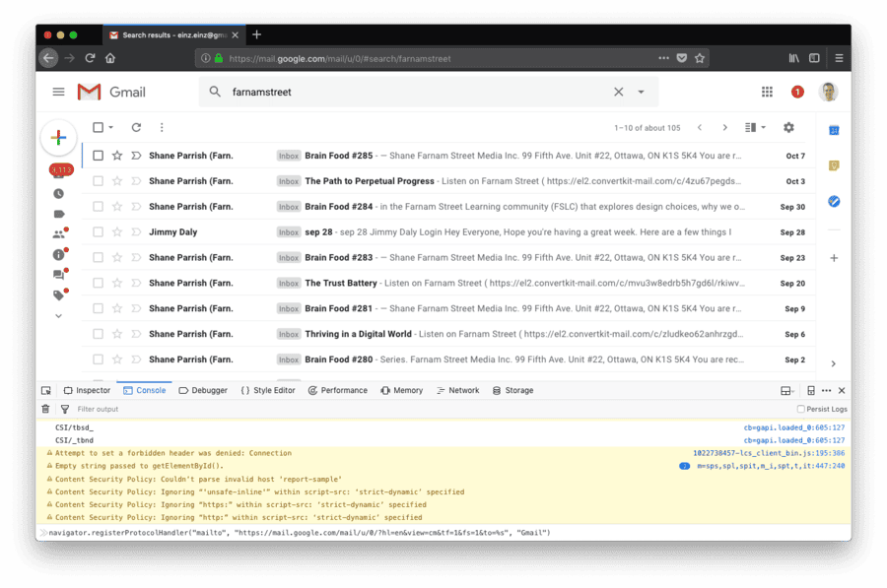Refresh the email list
The image size is (887, 588).
136,127
